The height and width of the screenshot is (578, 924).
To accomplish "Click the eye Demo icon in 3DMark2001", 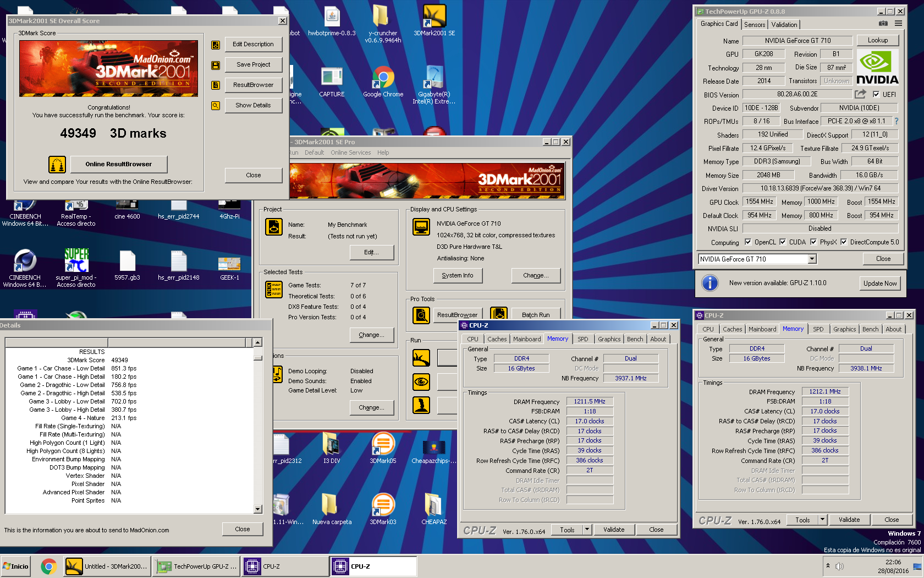I will point(421,381).
